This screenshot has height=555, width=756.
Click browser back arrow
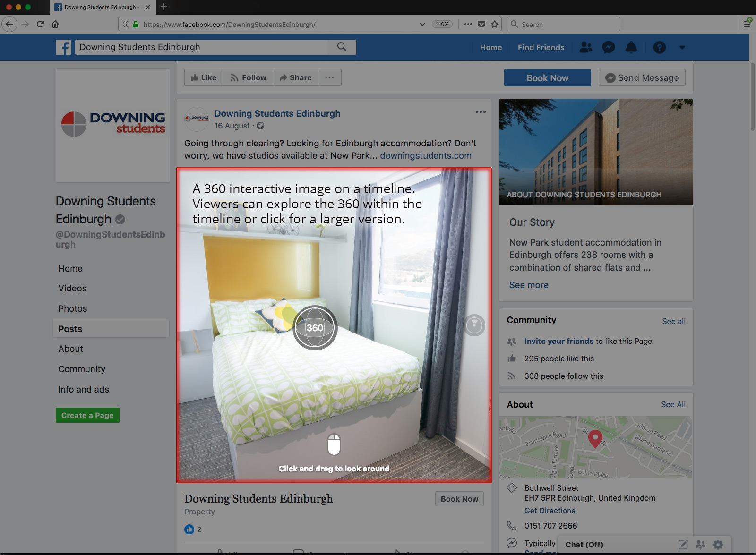pos(9,24)
